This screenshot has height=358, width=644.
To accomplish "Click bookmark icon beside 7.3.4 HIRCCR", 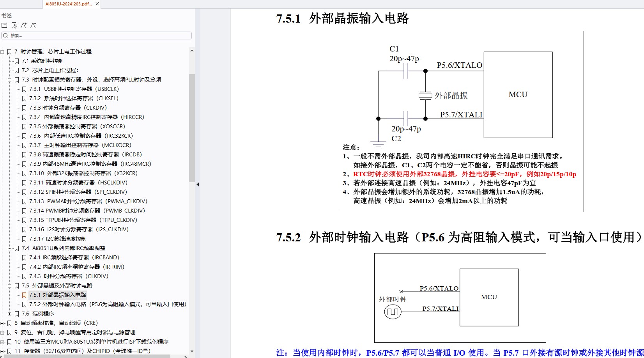I will pos(24,117).
